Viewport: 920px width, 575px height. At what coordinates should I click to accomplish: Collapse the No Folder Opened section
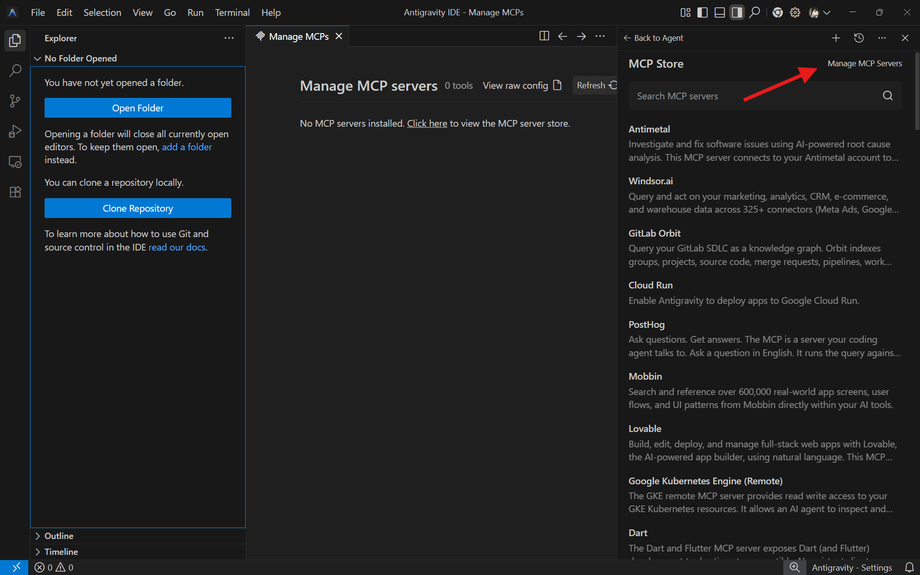[138, 59]
